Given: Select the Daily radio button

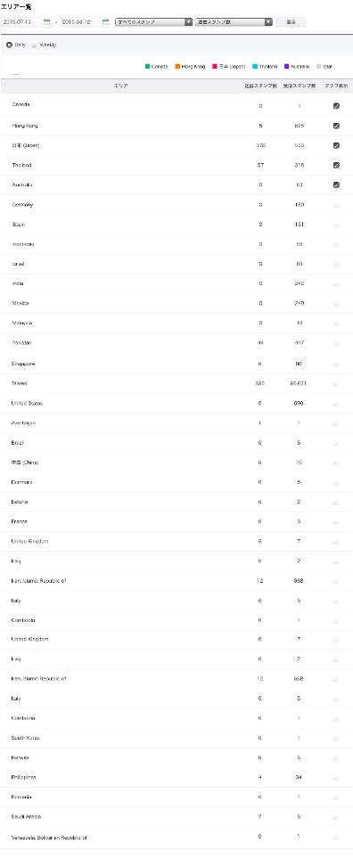Looking at the screenshot, I should click(x=9, y=45).
